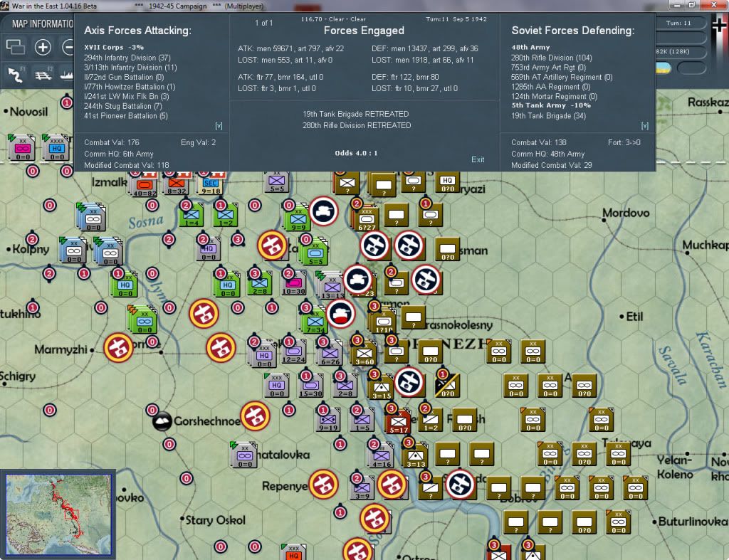The image size is (729, 560).
Task: Select the orange 40=82 unit counter
Action: (144, 186)
